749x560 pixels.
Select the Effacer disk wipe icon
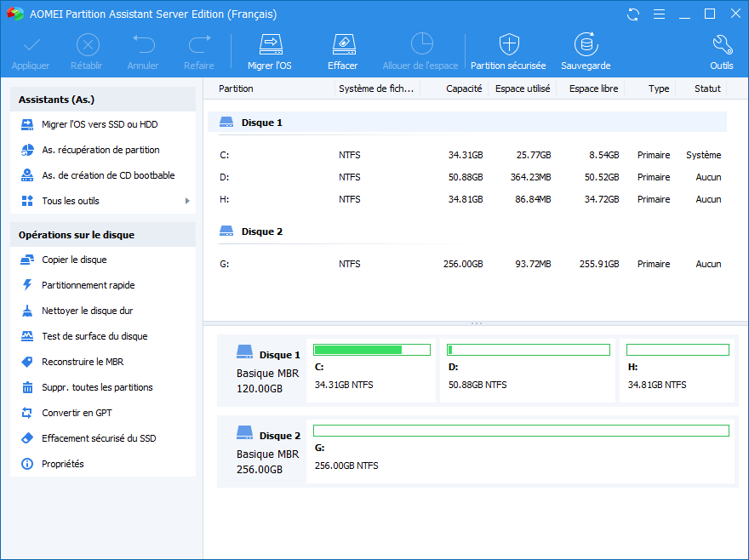[x=342, y=45]
